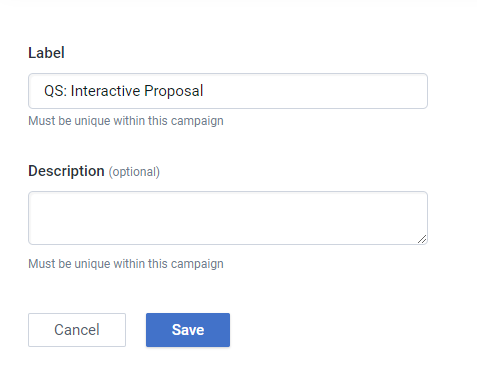Click the "(optional)" text beside Description

[134, 172]
